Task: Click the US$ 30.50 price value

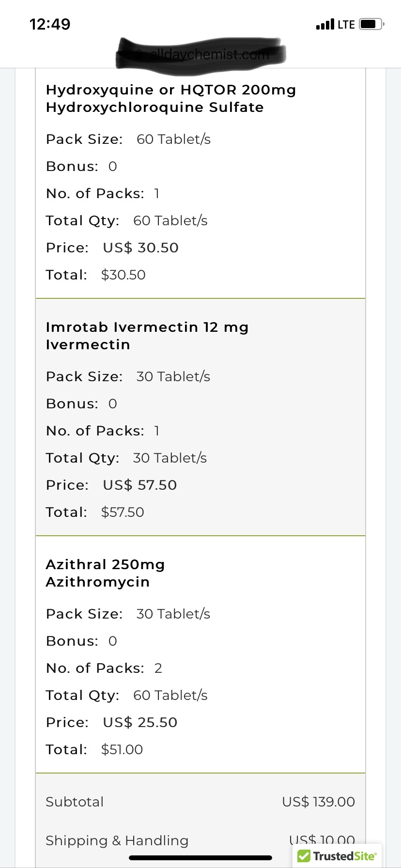Action: coord(140,248)
